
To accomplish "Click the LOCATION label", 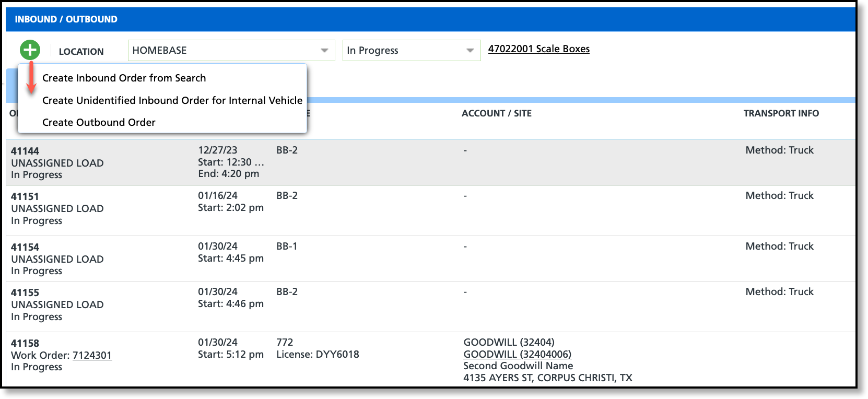I will (x=81, y=51).
